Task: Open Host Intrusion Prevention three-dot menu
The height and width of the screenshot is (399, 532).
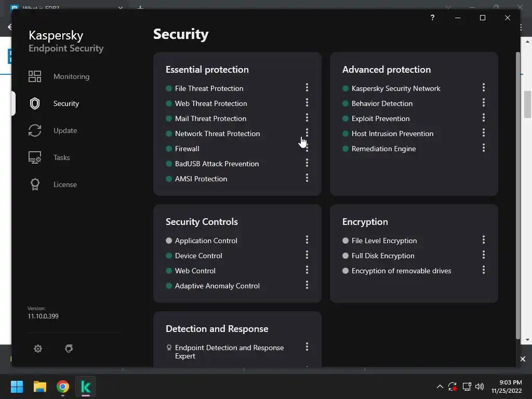Action: pyautogui.click(x=484, y=132)
